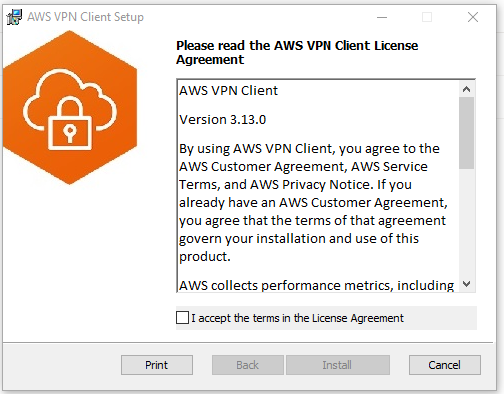Click the Install button
504x394 pixels.
pos(337,365)
